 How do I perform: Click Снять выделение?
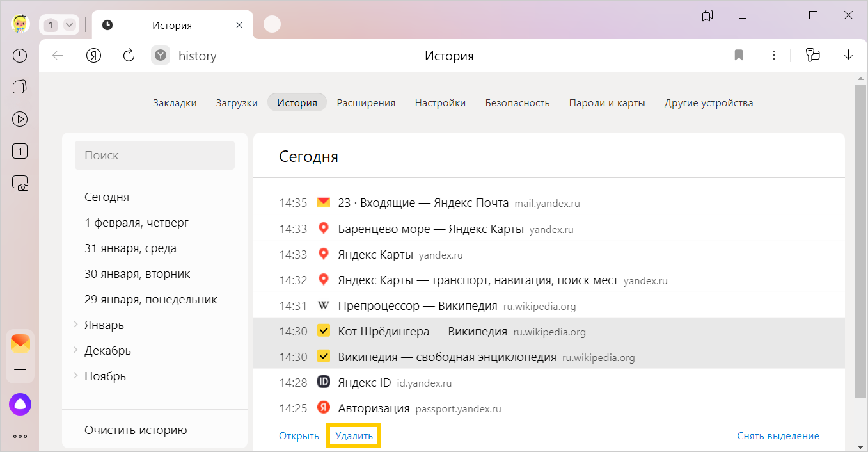[x=778, y=435]
